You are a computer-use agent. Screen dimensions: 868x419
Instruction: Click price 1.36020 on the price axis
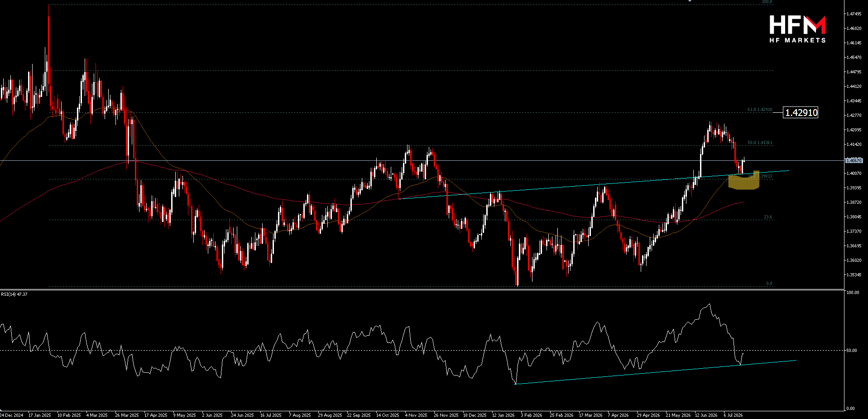coord(854,260)
